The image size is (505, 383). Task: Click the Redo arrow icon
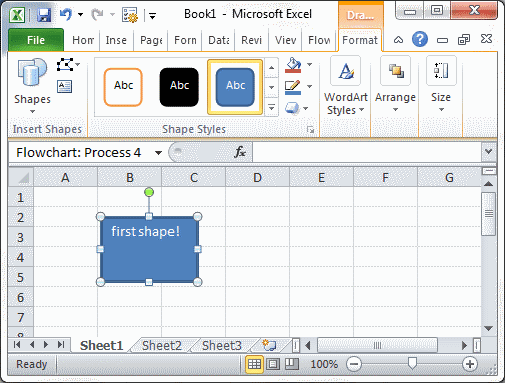(x=97, y=14)
